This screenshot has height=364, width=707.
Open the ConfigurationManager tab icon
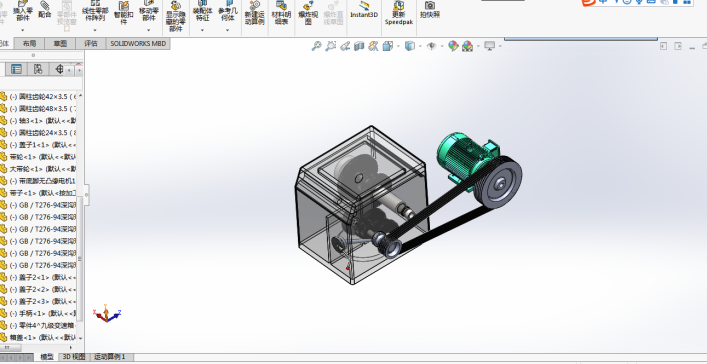[x=38, y=69]
